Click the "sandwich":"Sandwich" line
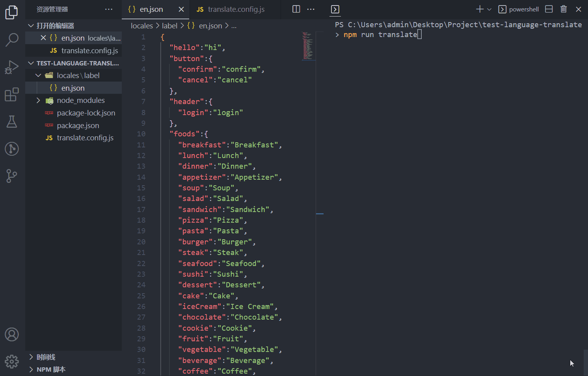Image resolution: width=588 pixels, height=376 pixels. point(225,210)
